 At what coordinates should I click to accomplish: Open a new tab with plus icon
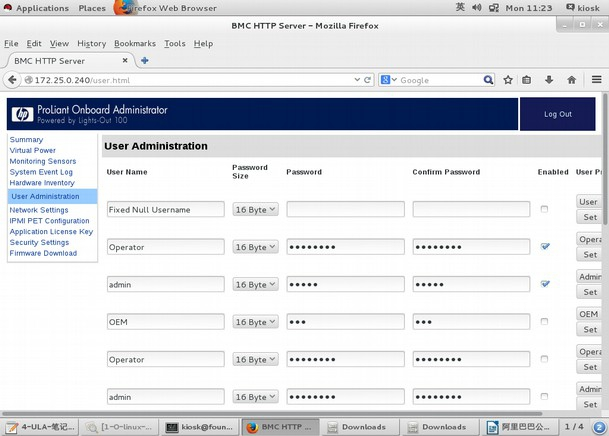point(145,61)
